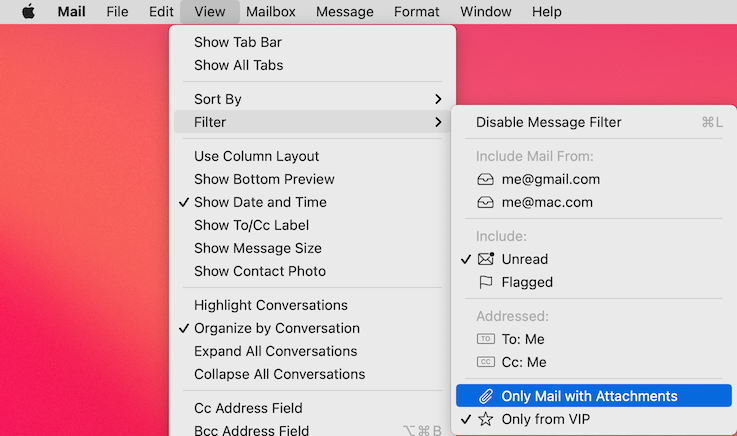Click the paperclip attachments icon
The width and height of the screenshot is (737, 436).
pyautogui.click(x=486, y=396)
